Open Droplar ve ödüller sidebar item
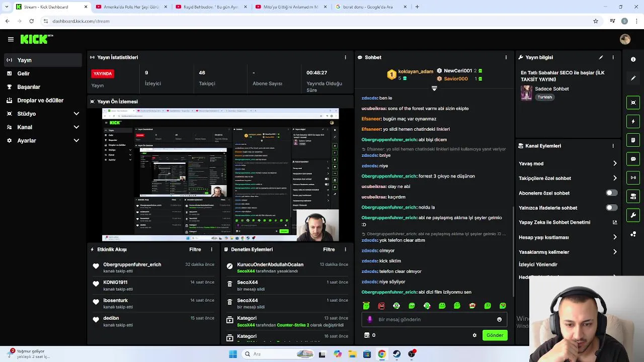 [x=42, y=100]
